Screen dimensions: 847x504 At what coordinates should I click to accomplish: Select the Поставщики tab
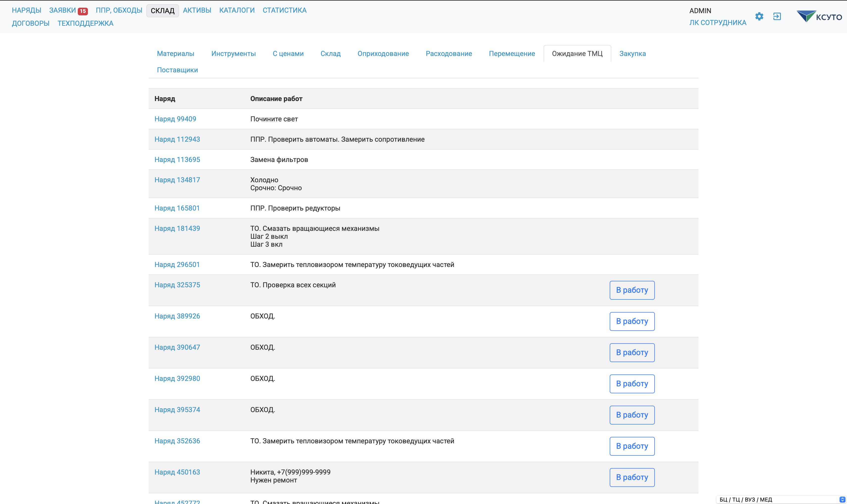(x=177, y=70)
